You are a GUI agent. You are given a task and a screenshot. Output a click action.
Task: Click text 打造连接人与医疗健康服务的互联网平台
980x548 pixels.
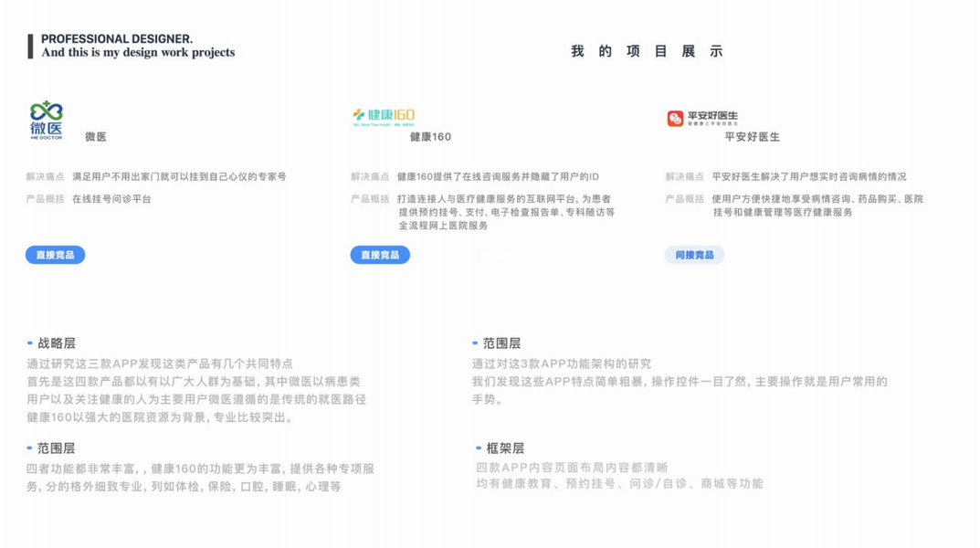(486, 199)
